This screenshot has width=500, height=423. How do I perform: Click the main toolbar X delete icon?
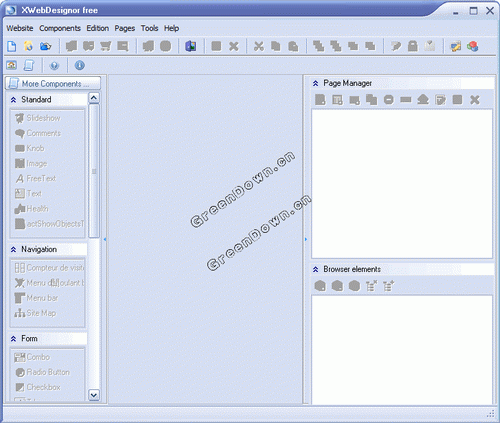234,46
